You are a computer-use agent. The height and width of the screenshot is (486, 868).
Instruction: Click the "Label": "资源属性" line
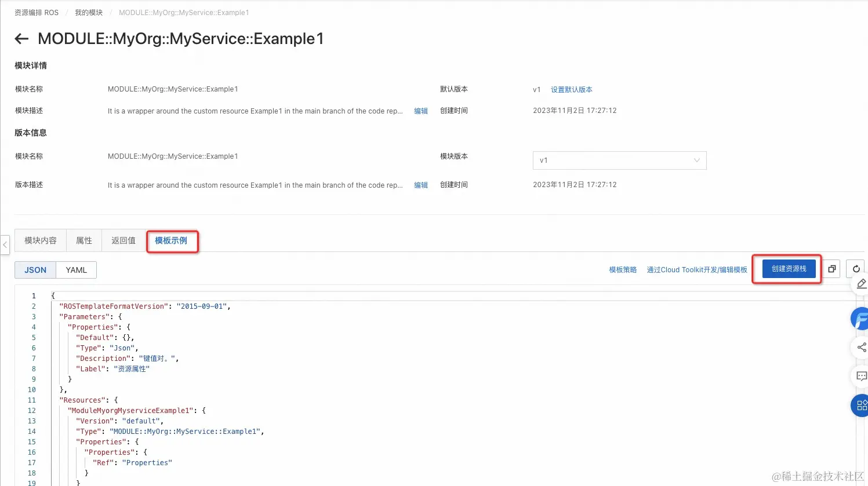click(x=112, y=369)
